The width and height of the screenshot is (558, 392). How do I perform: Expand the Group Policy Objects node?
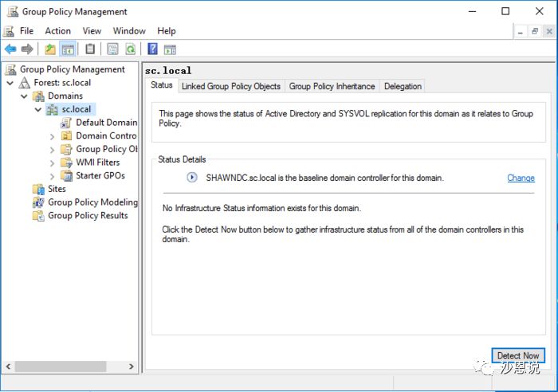[53, 150]
